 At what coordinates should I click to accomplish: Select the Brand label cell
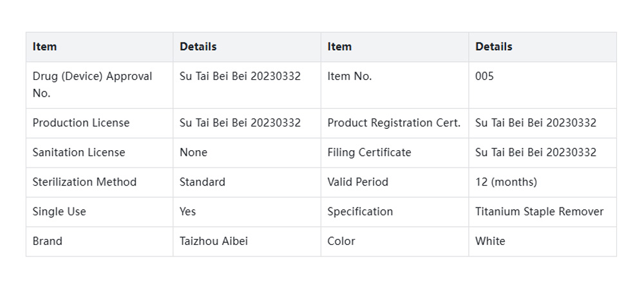48,241
